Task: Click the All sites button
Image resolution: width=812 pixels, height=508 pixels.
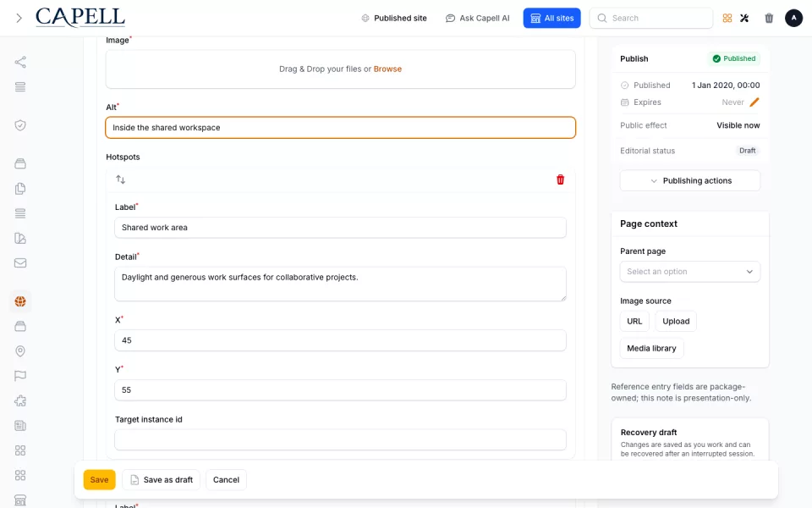Action: [551, 18]
